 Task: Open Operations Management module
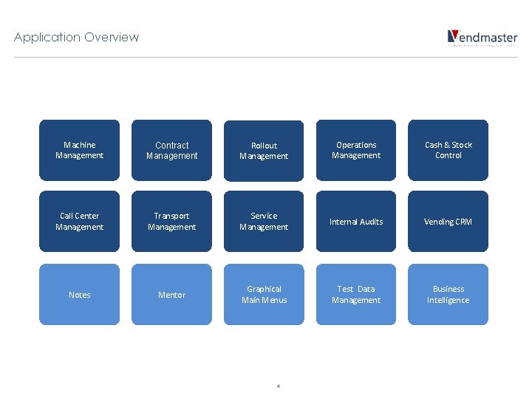356,150
